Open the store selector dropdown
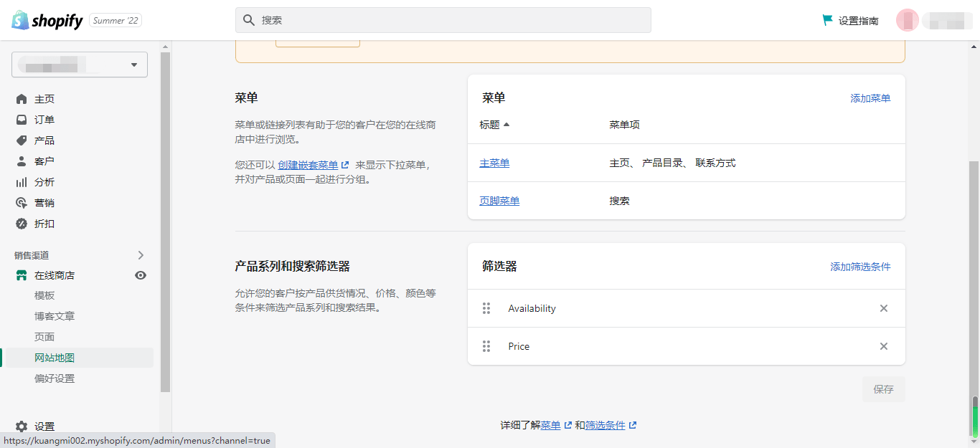 (80, 65)
